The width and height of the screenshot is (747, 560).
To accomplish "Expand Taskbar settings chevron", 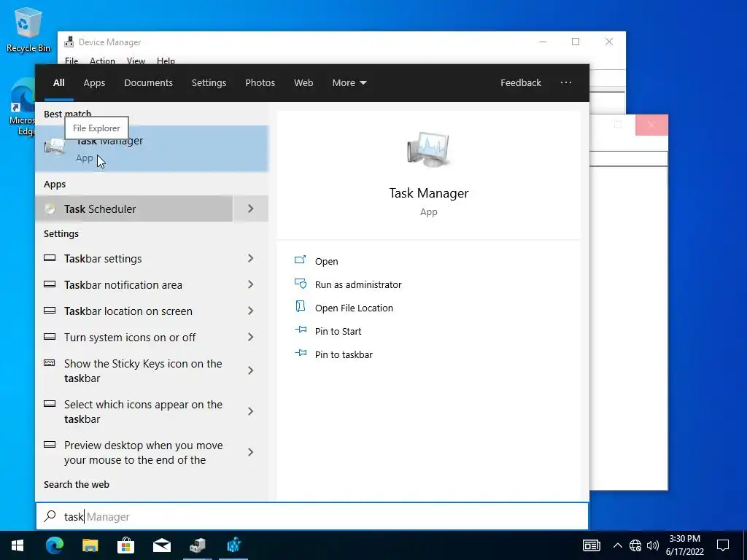I will coord(251,258).
